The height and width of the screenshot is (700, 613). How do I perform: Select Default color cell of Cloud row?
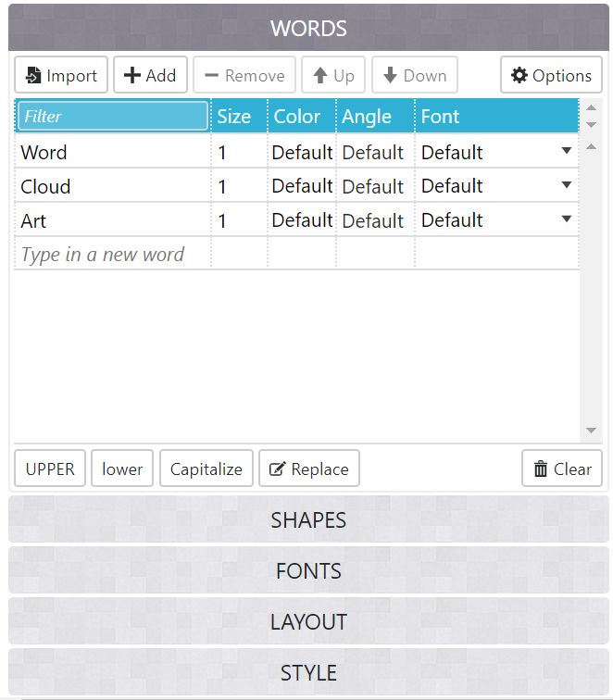pyautogui.click(x=302, y=186)
